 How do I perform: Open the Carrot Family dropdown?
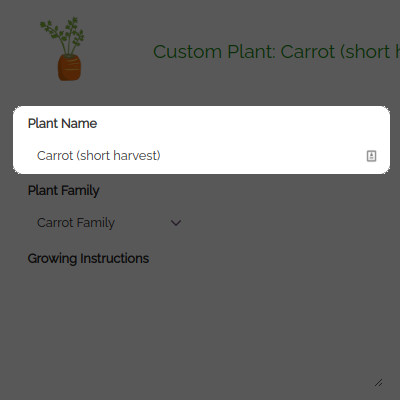[x=109, y=222]
